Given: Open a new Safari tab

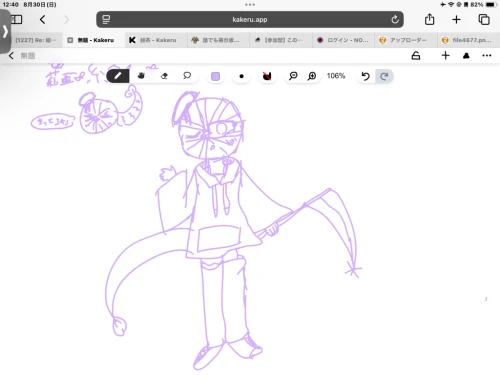Looking at the screenshot, I should click(456, 19).
